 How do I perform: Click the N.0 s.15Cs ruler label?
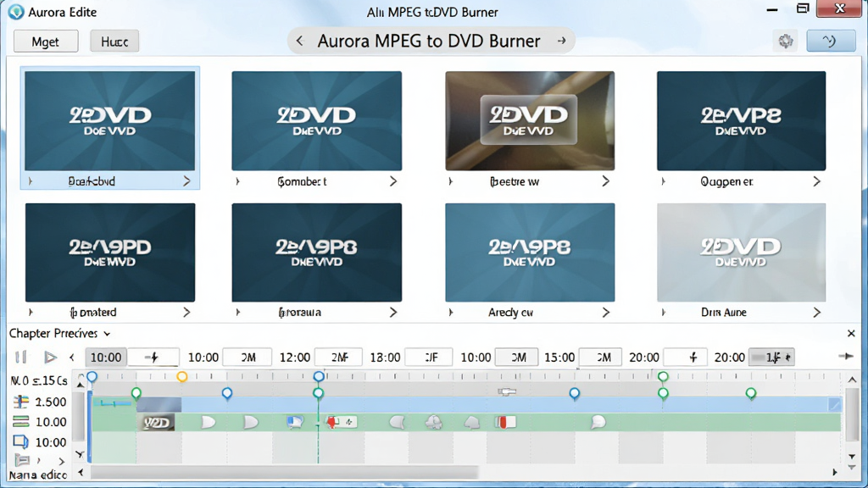click(39, 380)
